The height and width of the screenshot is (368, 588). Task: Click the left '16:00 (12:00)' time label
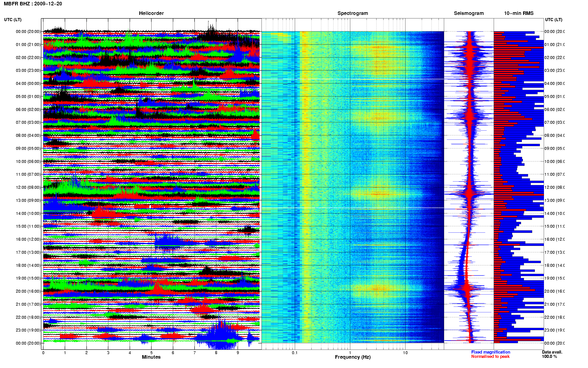28,239
